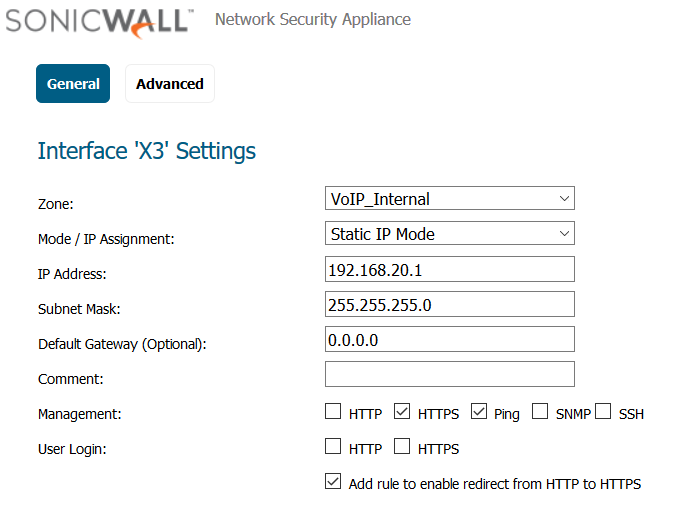Image resolution: width=683 pixels, height=517 pixels.
Task: Switch to the Advanced tab
Action: (170, 84)
